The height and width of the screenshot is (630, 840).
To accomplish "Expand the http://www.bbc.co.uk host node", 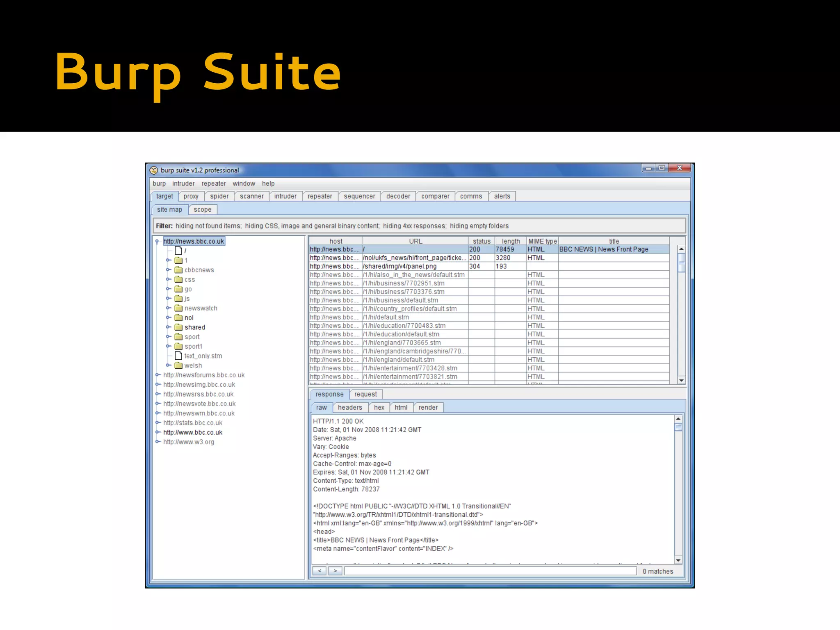I will pyautogui.click(x=157, y=432).
